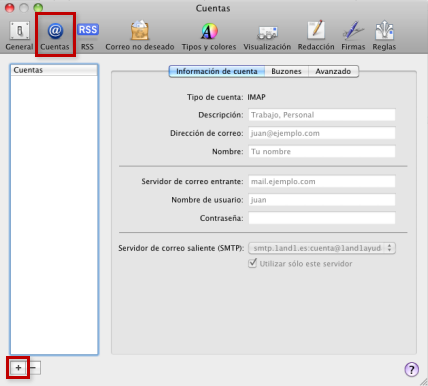Open the Redacción preferences pane

316,36
